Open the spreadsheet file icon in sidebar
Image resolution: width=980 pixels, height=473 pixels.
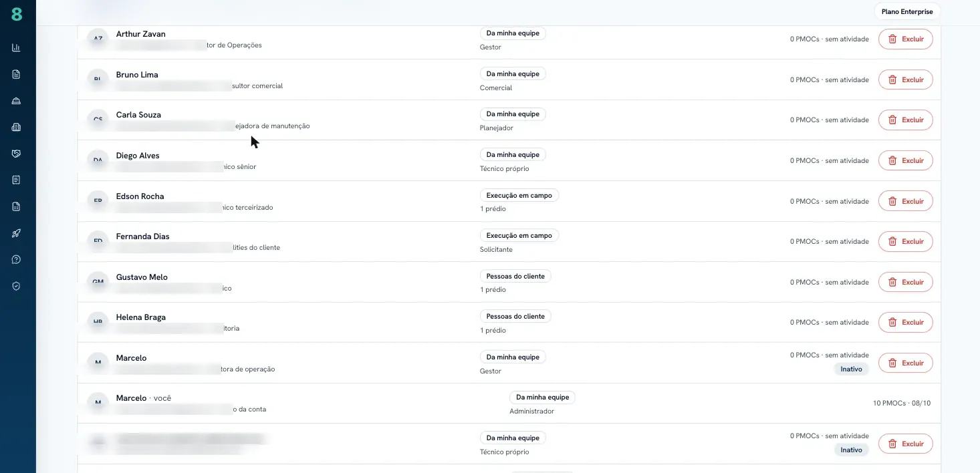(16, 206)
